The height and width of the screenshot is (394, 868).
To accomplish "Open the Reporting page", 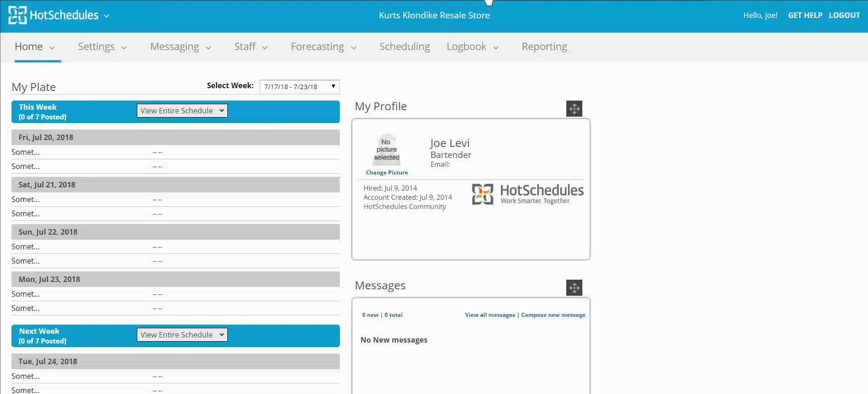I will (x=544, y=47).
